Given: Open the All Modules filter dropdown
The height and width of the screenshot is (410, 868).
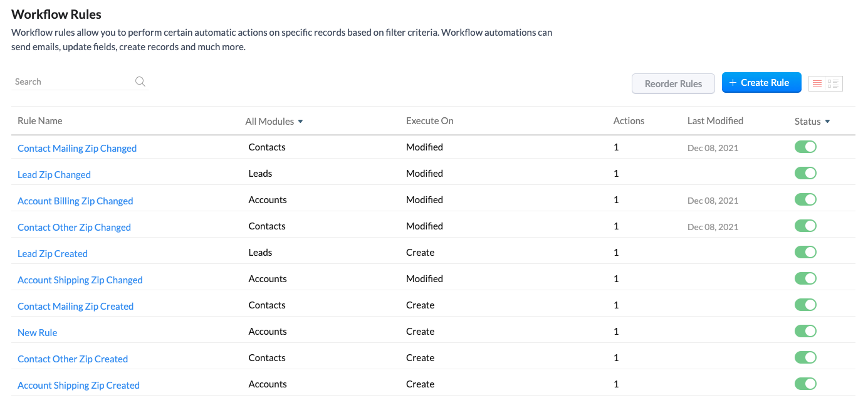Looking at the screenshot, I should (274, 122).
